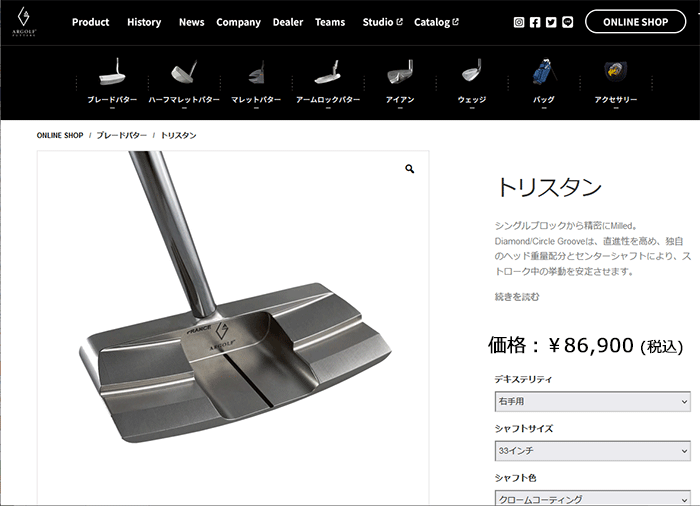
Task: Click the price ¥86,900 text
Action: [591, 345]
